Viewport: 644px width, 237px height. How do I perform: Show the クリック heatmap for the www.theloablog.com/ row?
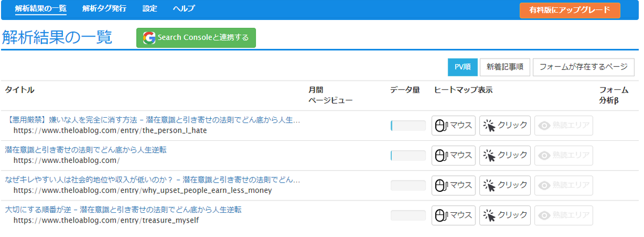tap(505, 155)
